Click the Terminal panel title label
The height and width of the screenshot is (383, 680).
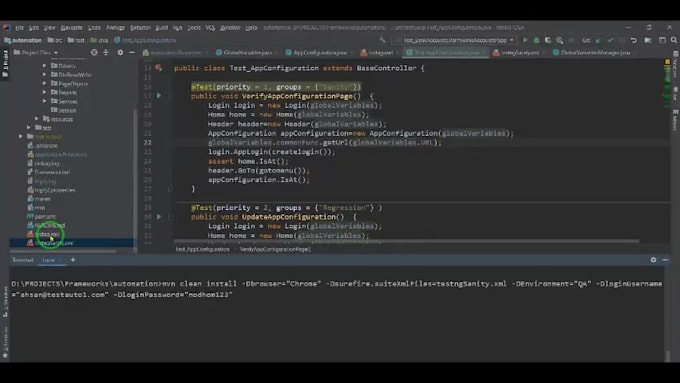23,260
